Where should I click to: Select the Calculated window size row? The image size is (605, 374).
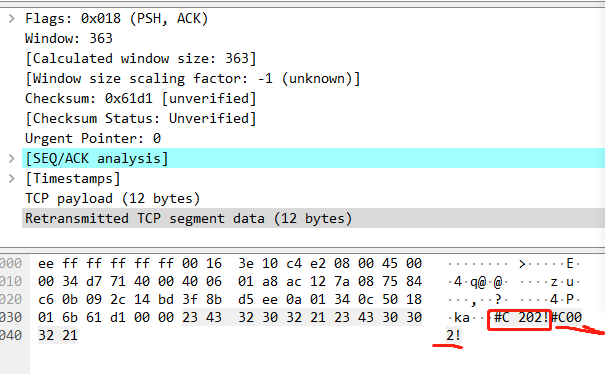point(141,59)
